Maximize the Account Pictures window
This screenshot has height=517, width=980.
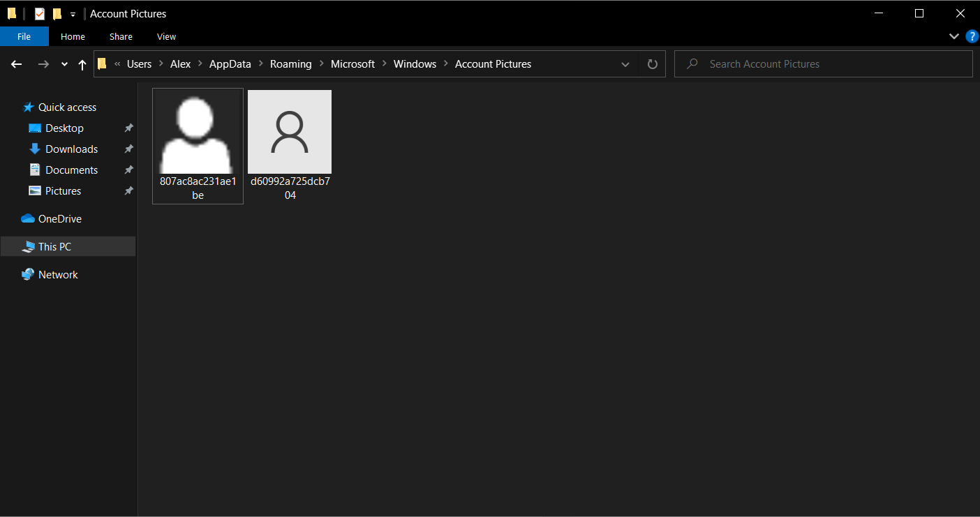919,13
